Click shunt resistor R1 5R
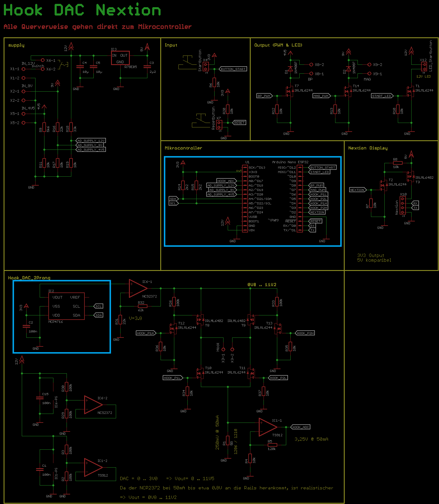This screenshot has width=439, height=504. (228, 440)
